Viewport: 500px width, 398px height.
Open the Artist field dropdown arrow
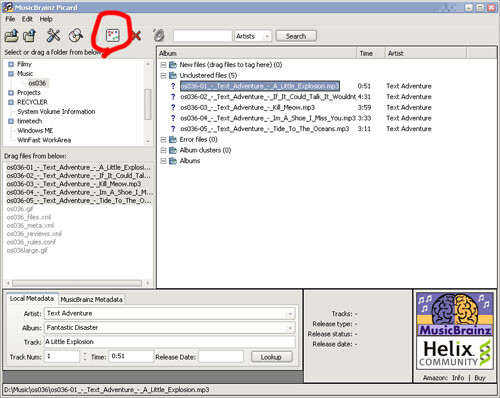[290, 314]
